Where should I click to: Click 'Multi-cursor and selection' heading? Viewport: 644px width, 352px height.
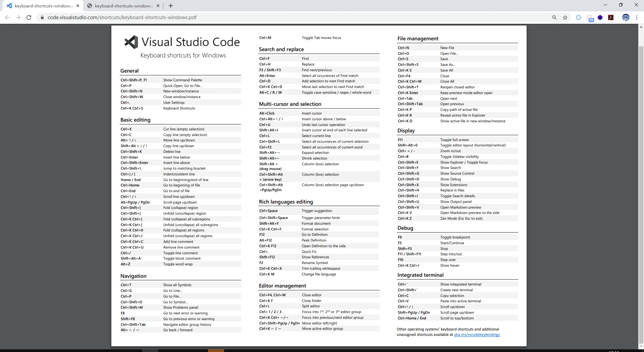click(290, 104)
